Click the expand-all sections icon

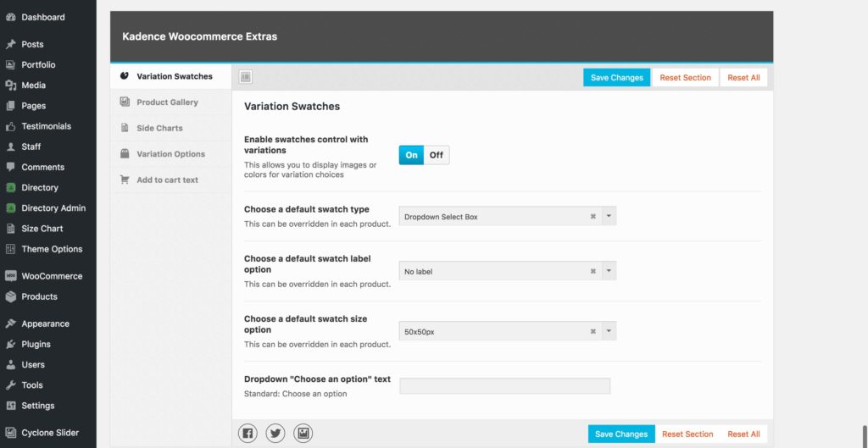pos(246,77)
